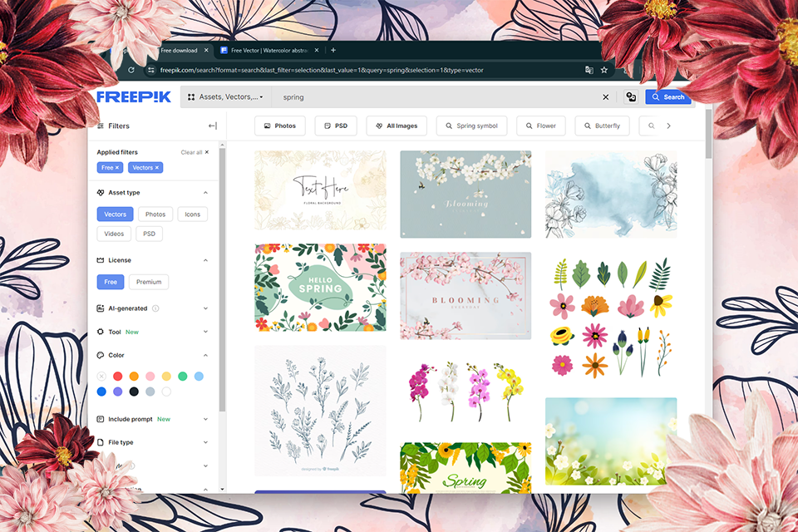
Task: Expand the Tool filter section
Action: (205, 332)
